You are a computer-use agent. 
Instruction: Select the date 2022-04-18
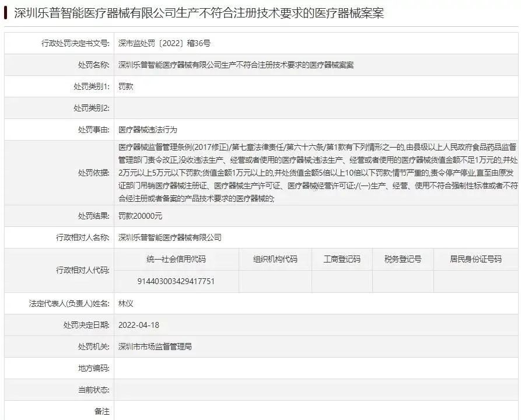click(x=139, y=325)
